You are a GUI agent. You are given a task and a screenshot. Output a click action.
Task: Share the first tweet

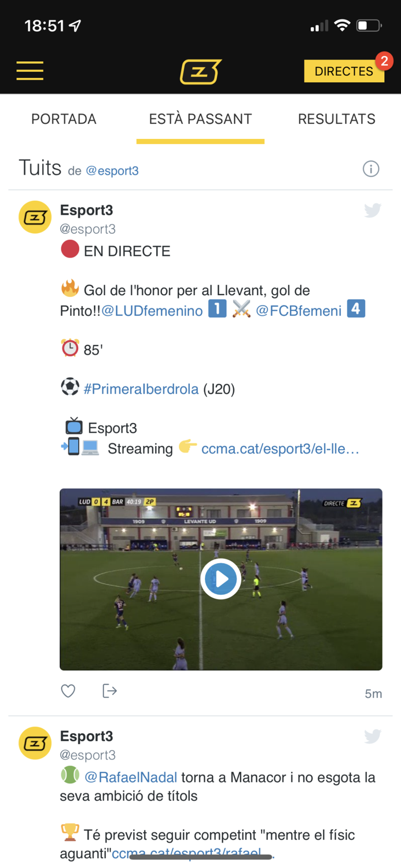(x=109, y=691)
